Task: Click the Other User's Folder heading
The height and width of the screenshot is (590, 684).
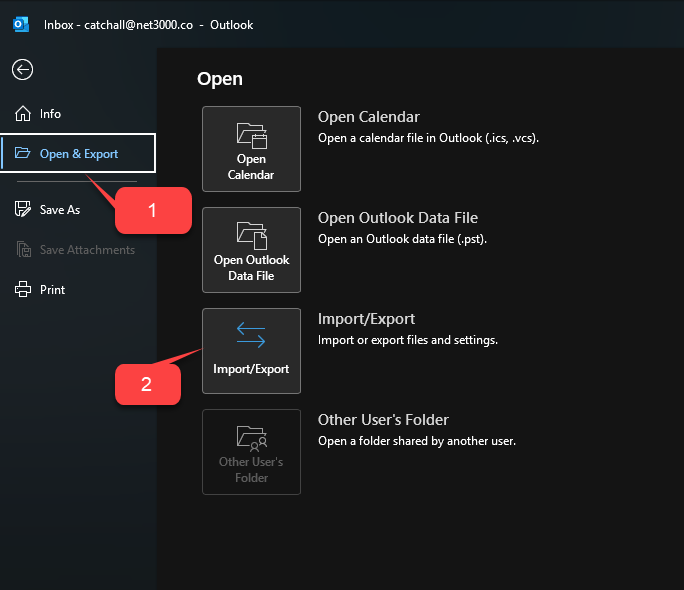Action: tap(383, 420)
